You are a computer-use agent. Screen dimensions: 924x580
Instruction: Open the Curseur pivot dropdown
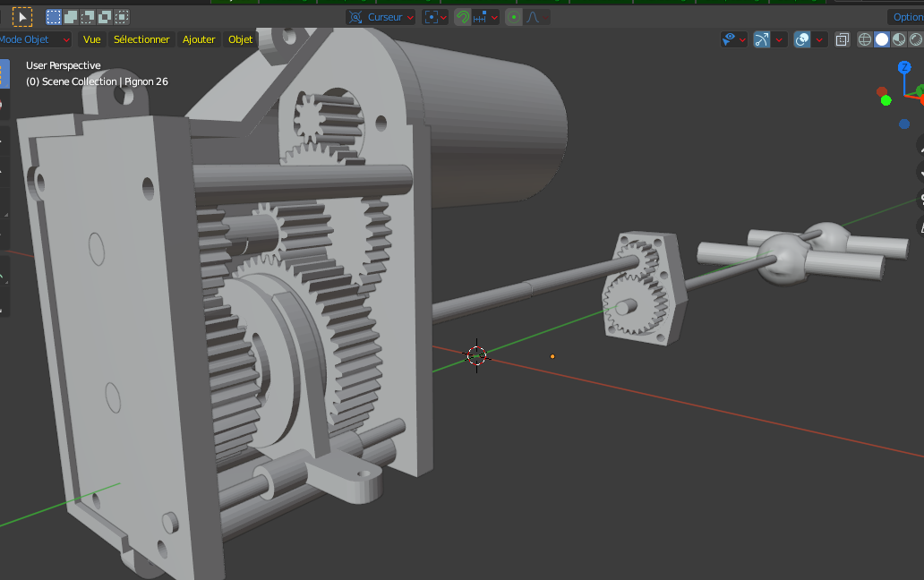[x=381, y=17]
